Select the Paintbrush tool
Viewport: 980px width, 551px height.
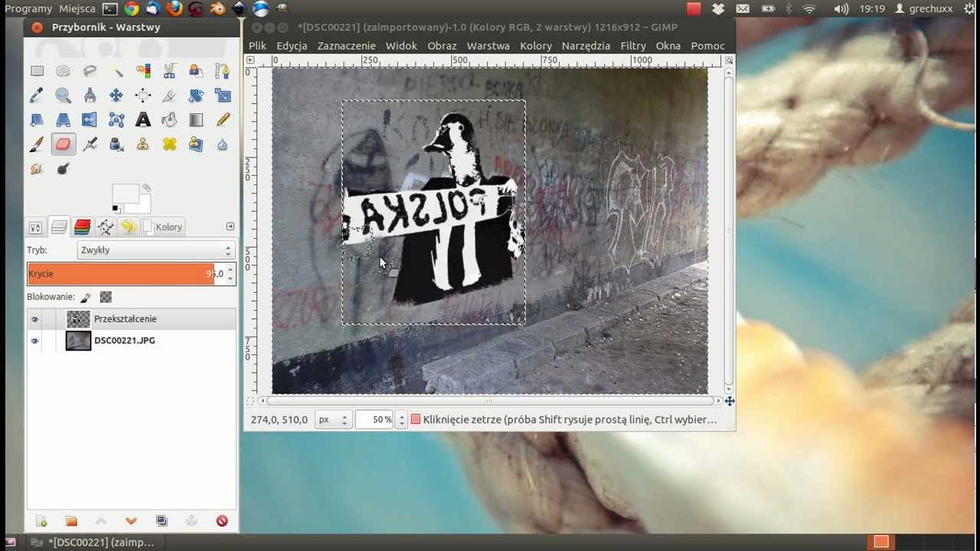pyautogui.click(x=37, y=144)
